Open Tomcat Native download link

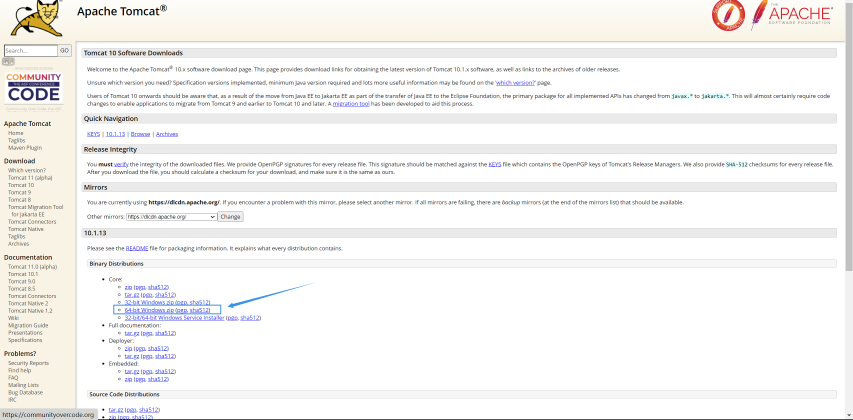pyautogui.click(x=26, y=229)
